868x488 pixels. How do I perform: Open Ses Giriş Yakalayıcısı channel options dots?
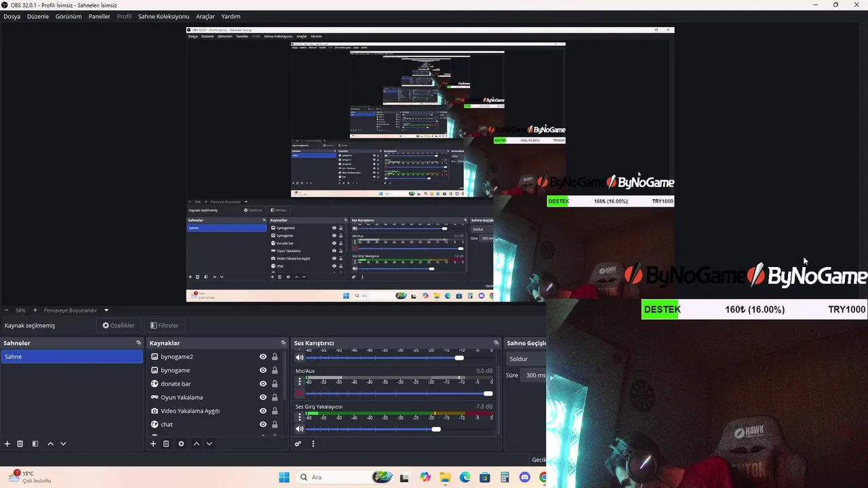pyautogui.click(x=300, y=418)
